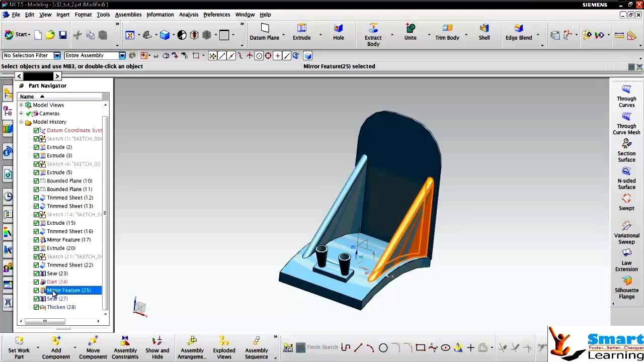Open the No Selection Filter dropdown
This screenshot has width=644, height=362.
coord(57,56)
